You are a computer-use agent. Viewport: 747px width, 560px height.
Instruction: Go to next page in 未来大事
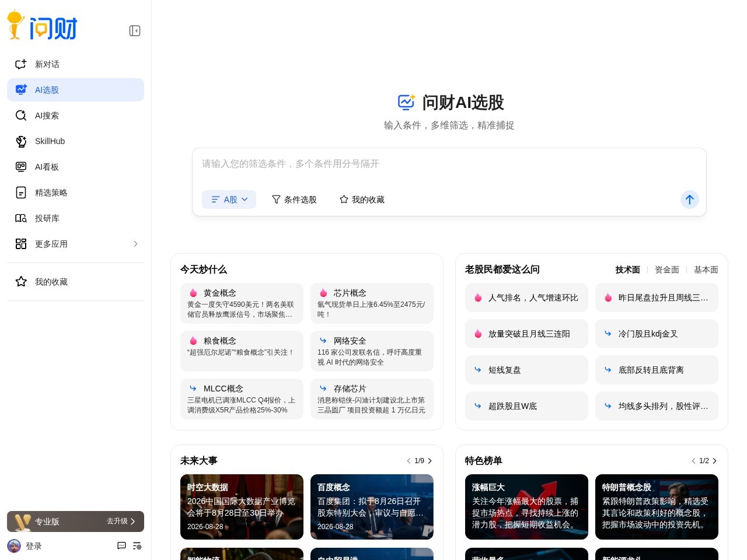point(430,461)
